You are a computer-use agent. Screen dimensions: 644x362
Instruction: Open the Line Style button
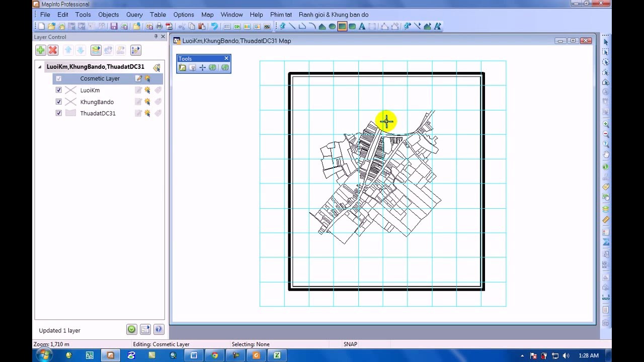[x=417, y=26]
